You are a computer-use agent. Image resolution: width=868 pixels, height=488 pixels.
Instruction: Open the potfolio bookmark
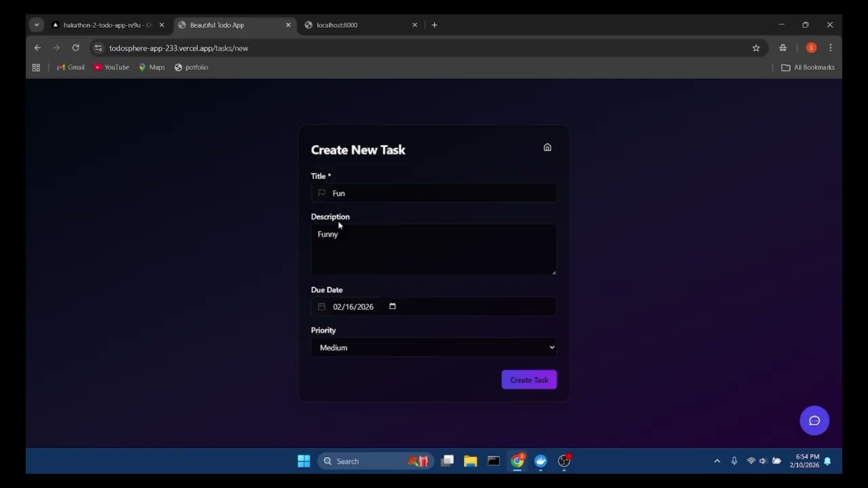191,67
